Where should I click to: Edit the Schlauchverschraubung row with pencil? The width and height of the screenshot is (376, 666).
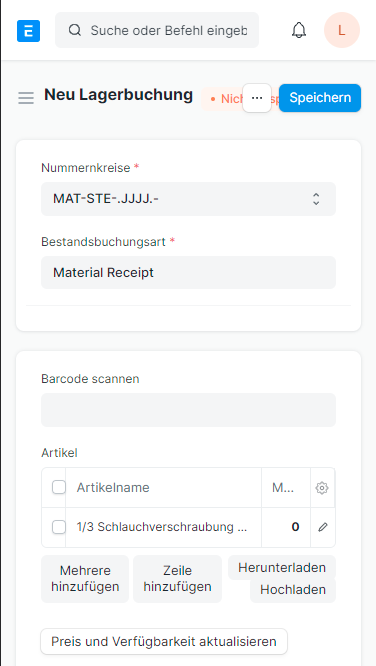coord(323,527)
